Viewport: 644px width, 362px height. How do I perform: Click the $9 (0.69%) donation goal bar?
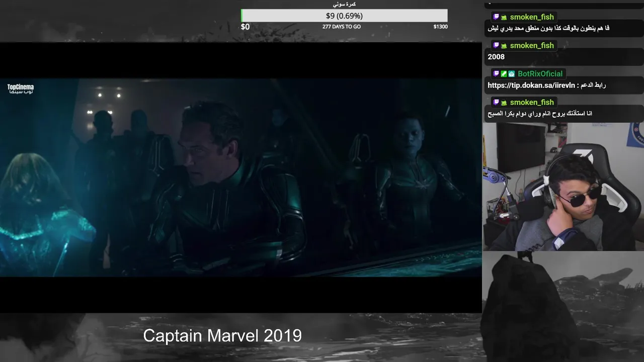pos(344,16)
